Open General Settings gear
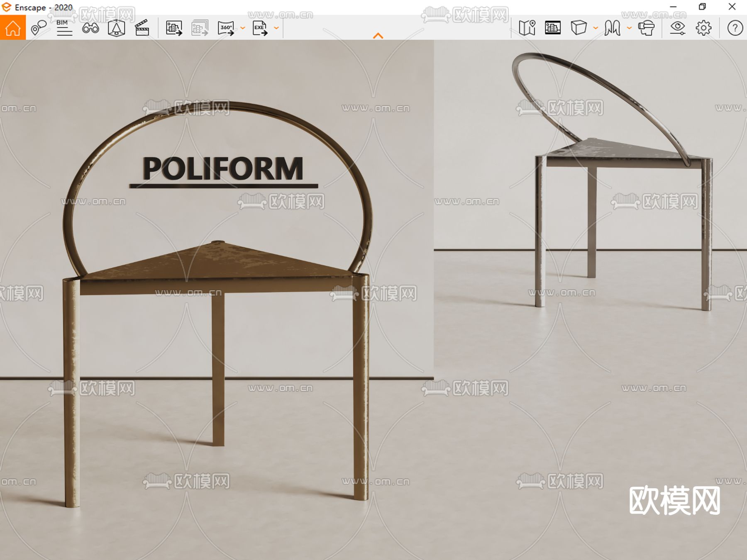 click(x=703, y=28)
